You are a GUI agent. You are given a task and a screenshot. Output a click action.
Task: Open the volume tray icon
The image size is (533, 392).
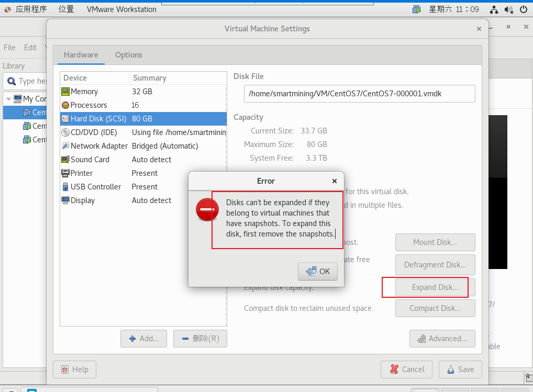coord(509,9)
